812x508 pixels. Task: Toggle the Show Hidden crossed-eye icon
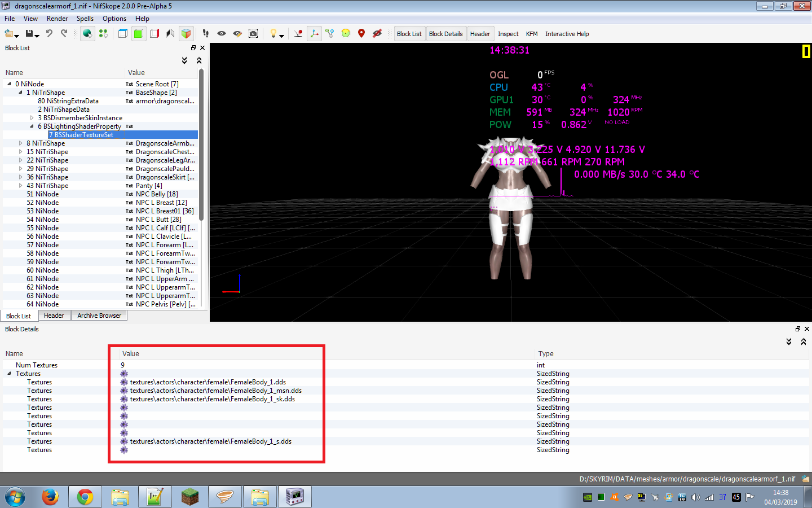[x=377, y=34]
